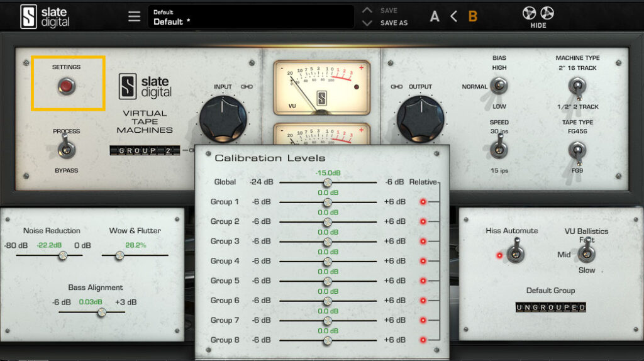This screenshot has width=644, height=361.
Task: Click the GROUP 2 selector display
Action: 145,151
